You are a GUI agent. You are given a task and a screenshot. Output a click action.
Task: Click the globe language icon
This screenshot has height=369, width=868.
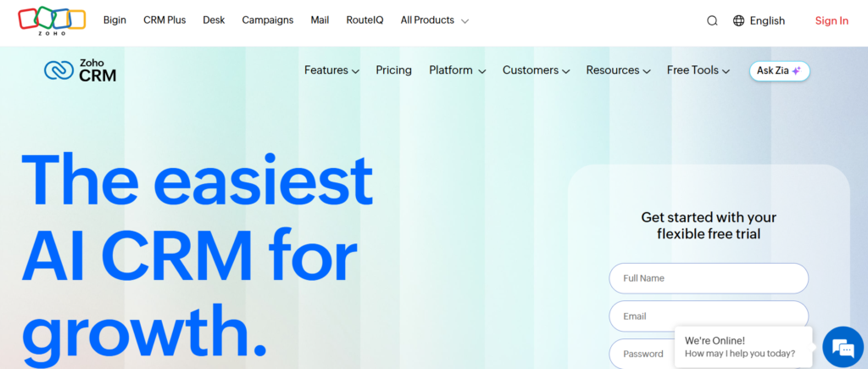coord(738,20)
